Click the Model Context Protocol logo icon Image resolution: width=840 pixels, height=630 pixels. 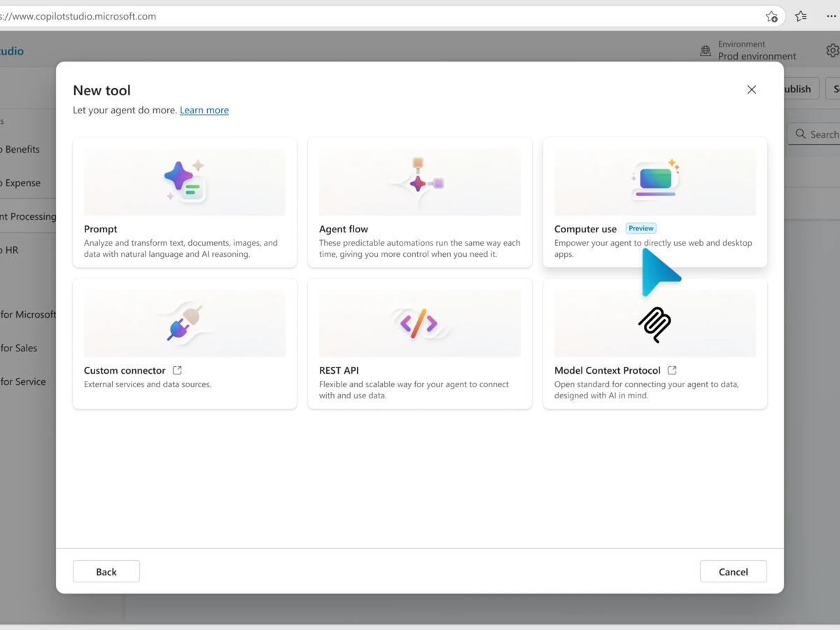pos(654,325)
